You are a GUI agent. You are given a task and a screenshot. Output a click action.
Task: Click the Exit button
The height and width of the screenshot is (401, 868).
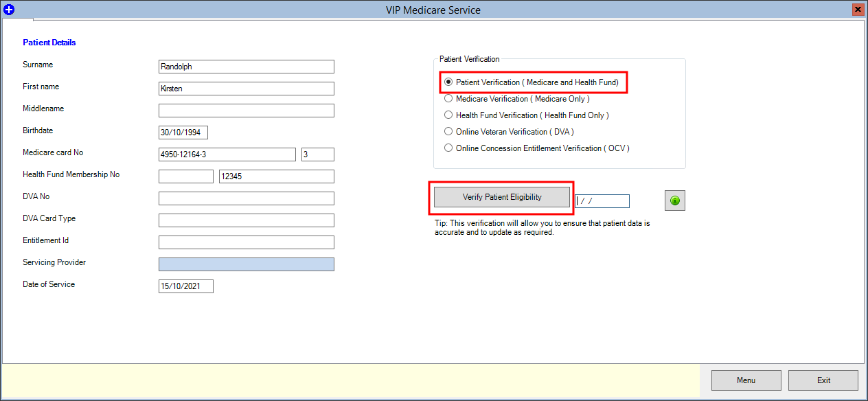(x=823, y=380)
